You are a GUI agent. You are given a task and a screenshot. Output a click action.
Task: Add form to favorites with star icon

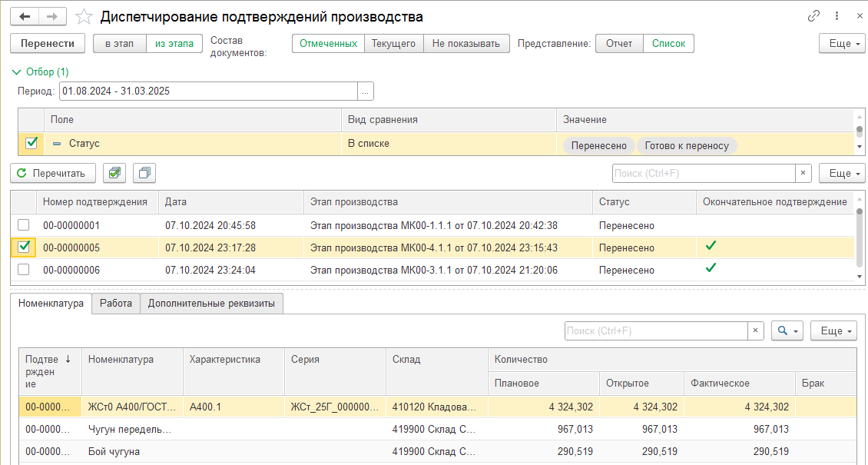click(85, 17)
